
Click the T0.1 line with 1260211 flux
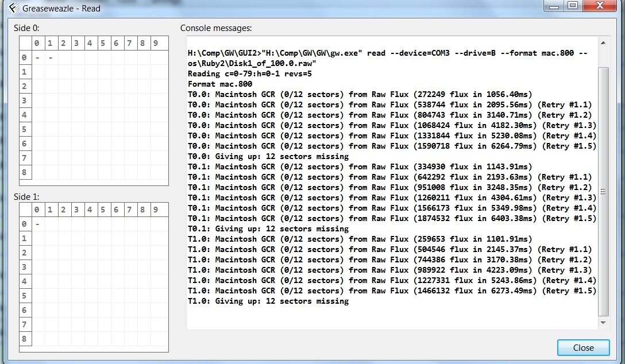tap(392, 198)
